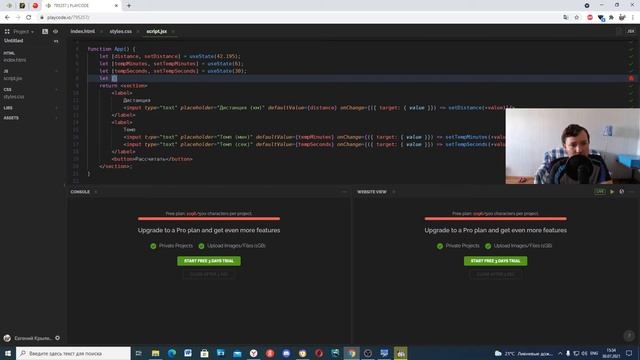Click the grid icon beside Project

pos(7,31)
